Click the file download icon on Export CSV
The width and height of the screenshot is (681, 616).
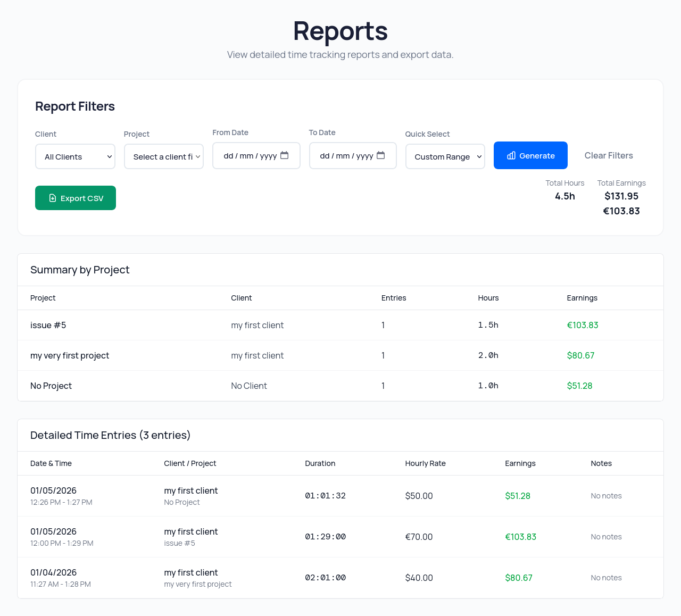click(x=53, y=198)
